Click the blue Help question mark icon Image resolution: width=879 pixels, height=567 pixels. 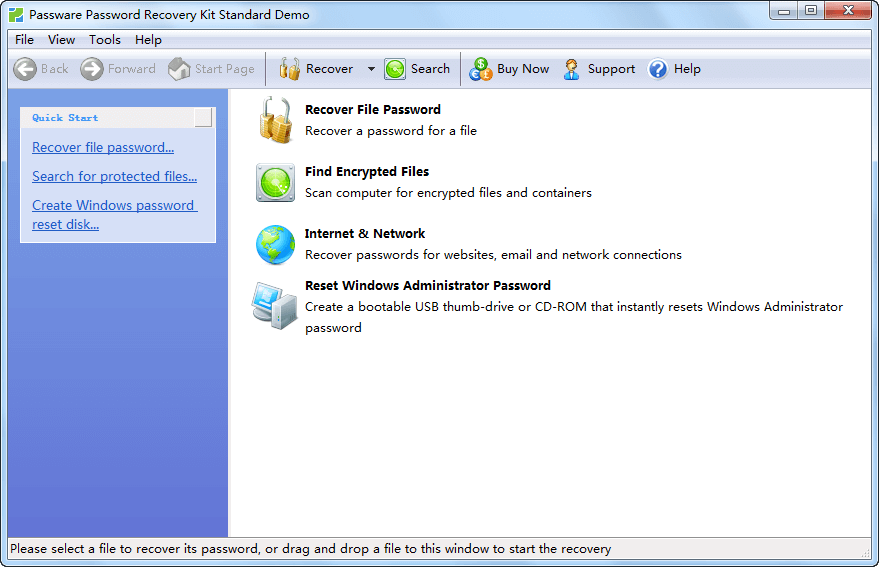click(x=658, y=69)
